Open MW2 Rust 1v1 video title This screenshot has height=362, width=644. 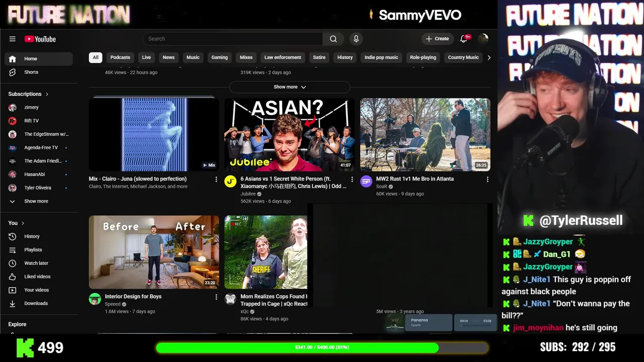pos(415,179)
